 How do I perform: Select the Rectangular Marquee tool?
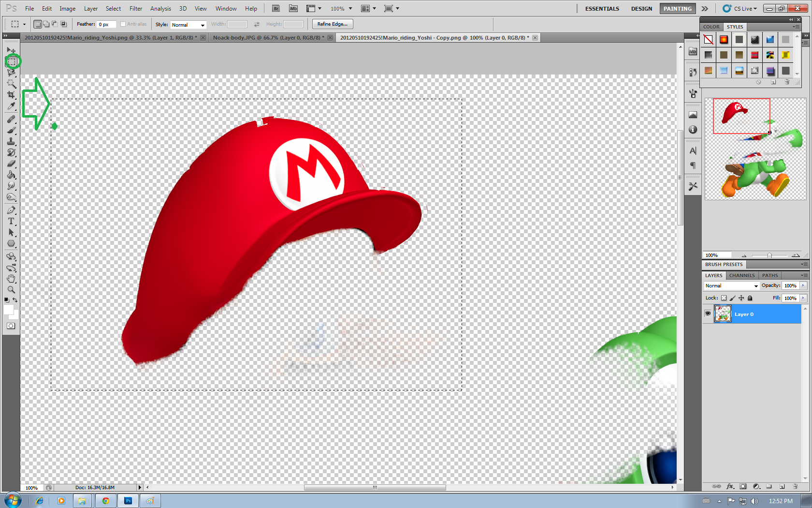[x=12, y=62]
